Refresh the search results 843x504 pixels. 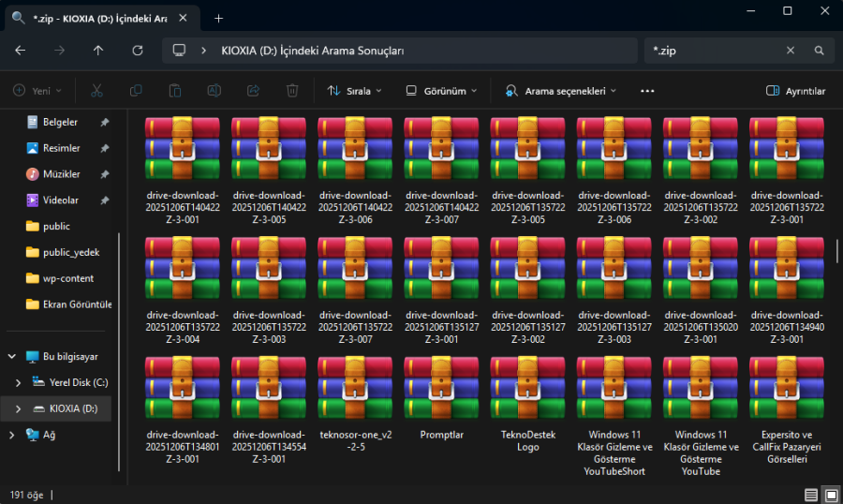(x=138, y=51)
